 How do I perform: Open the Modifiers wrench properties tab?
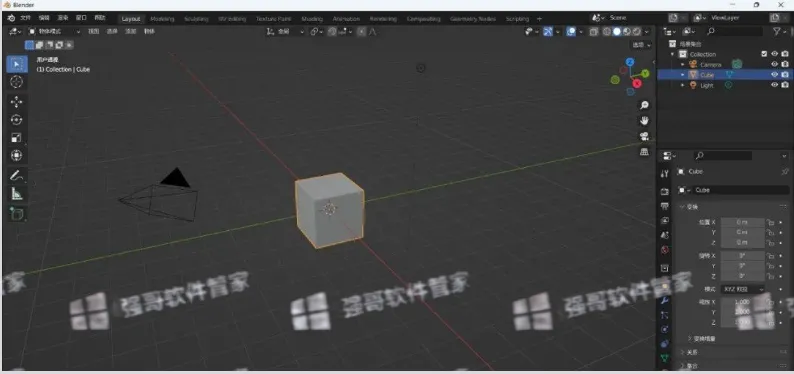point(665,300)
